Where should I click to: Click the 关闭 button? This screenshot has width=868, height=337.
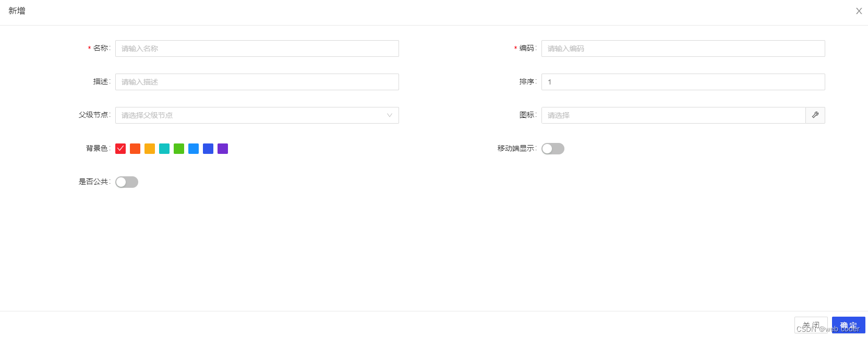811,325
